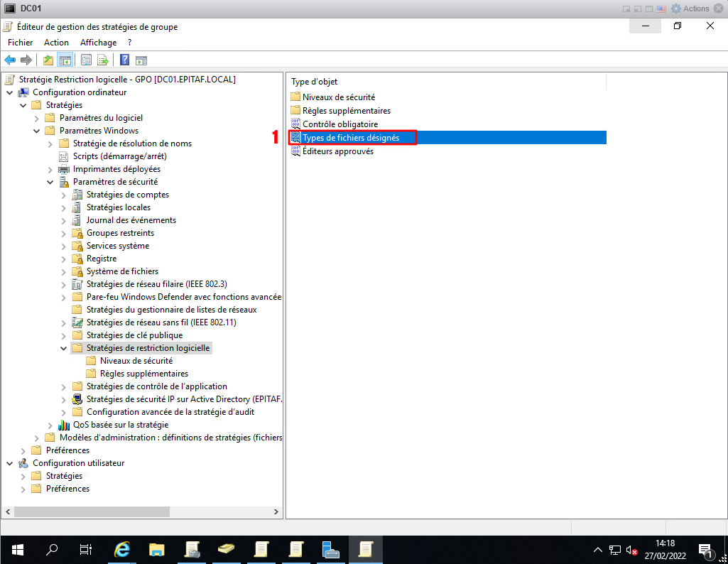This screenshot has height=564, width=728.
Task: Open Règles supplémentaires folder in right pane
Action: [x=346, y=111]
